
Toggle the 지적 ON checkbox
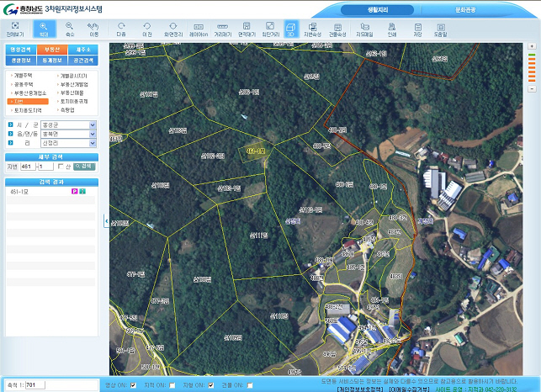[172, 385]
